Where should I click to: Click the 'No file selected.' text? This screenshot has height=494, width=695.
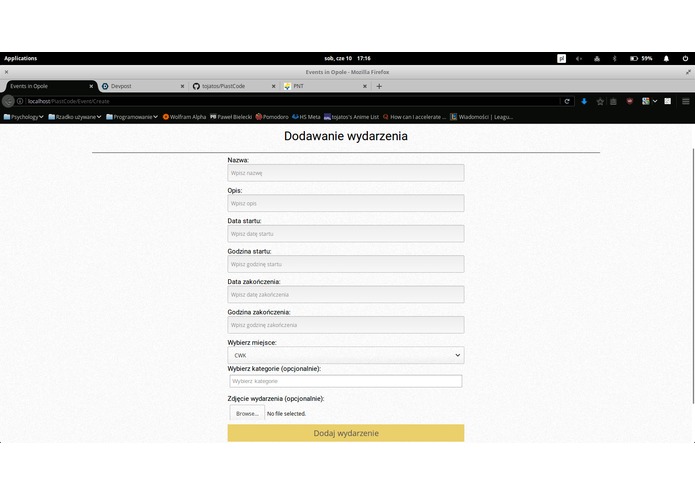tap(286, 414)
